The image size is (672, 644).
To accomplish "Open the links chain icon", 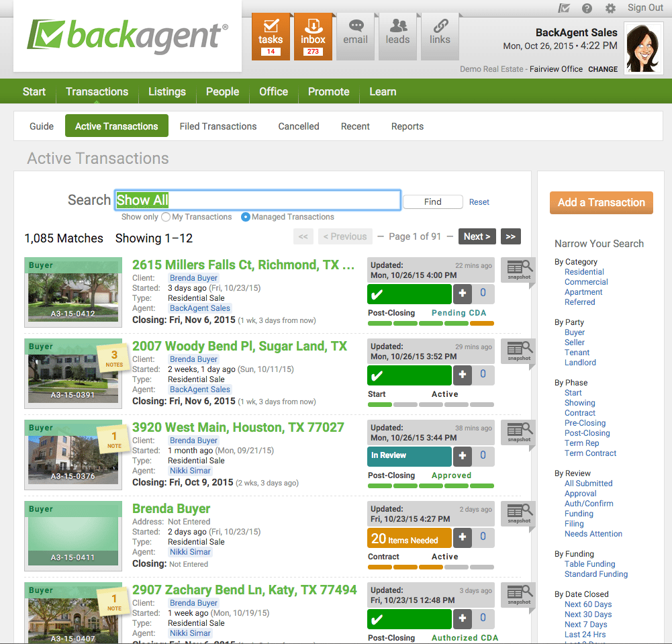I will 440,32.
